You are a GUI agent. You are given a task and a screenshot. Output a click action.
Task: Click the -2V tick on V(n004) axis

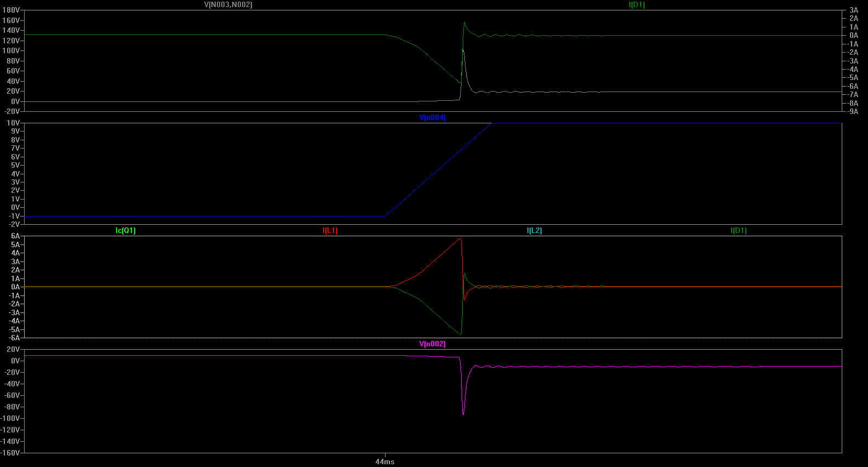14,224
